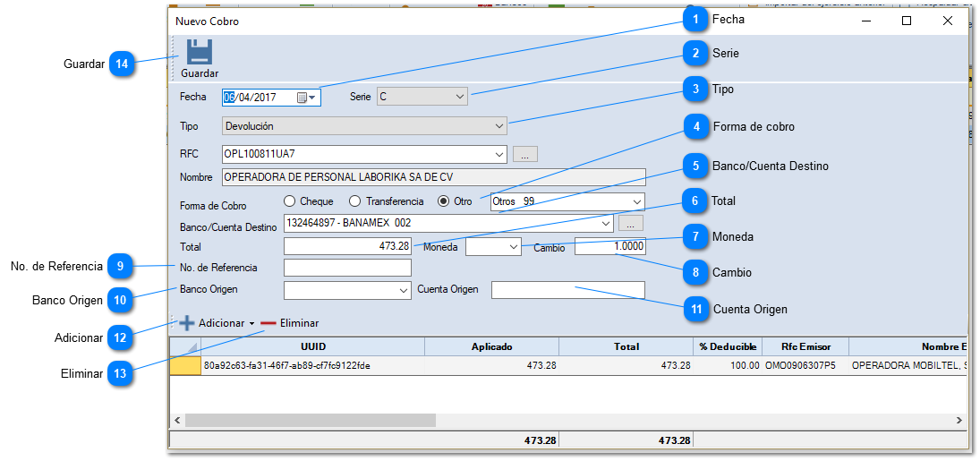Viewport: 980px width, 461px height.
Task: Select the Otro radio button
Action: [x=443, y=201]
